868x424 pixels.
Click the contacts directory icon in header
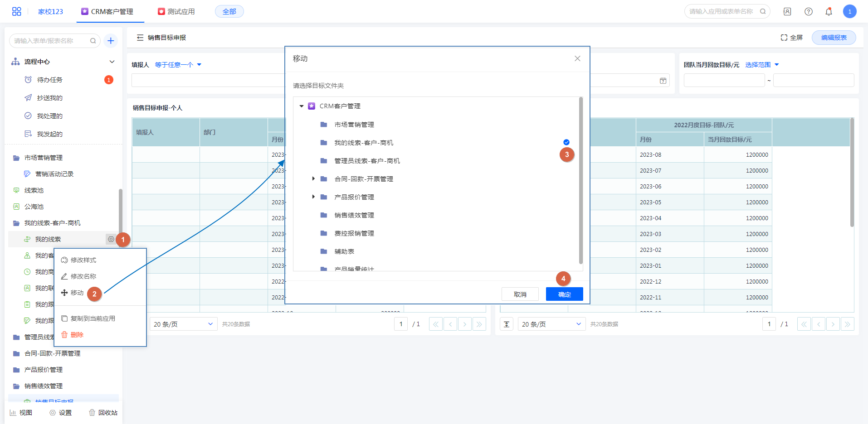(787, 12)
